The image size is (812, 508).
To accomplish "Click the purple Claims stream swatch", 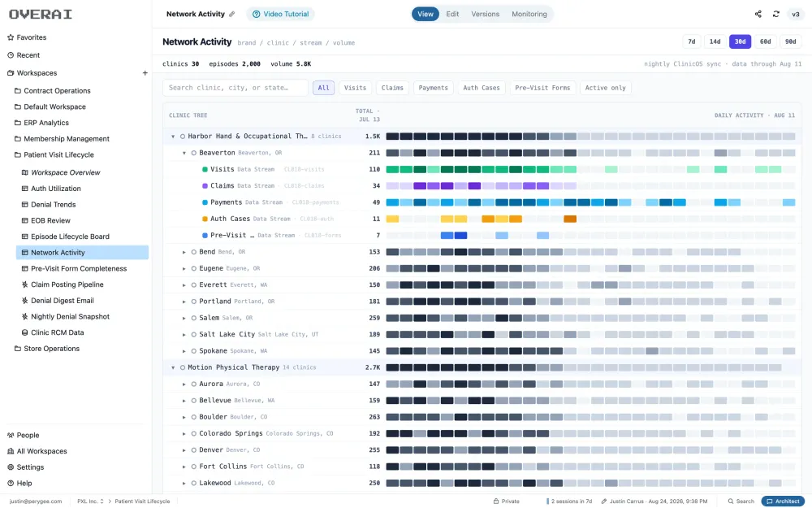I will pyautogui.click(x=205, y=185).
